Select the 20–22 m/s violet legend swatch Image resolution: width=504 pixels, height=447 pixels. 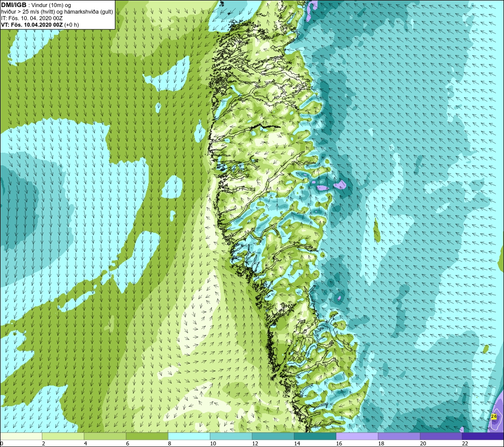click(x=441, y=436)
